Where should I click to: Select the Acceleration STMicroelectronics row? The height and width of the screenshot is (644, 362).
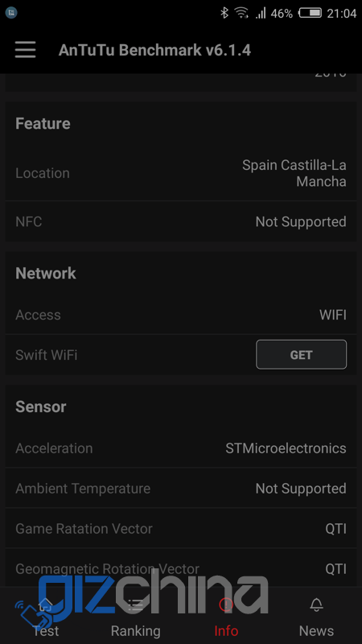(x=181, y=448)
